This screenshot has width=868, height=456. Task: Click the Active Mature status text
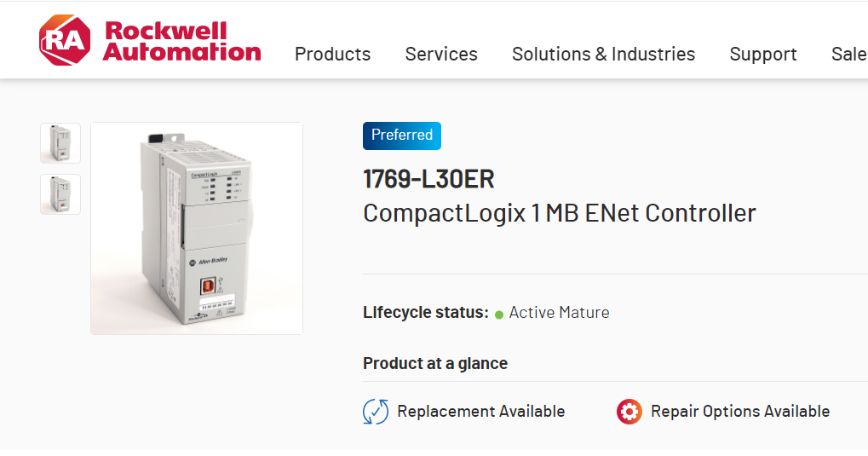tap(559, 313)
